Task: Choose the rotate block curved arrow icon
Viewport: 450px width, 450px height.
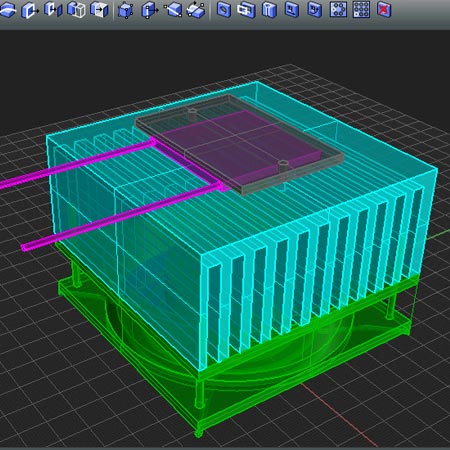Action: click(x=196, y=10)
